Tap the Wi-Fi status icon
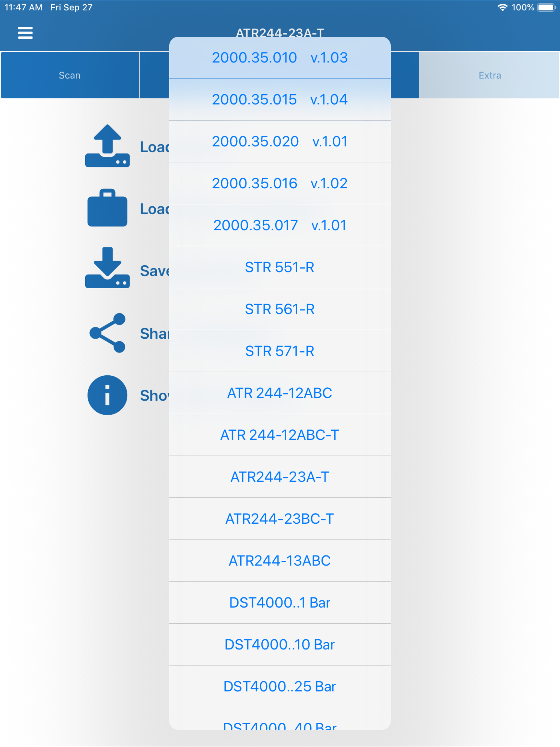Image resolution: width=560 pixels, height=747 pixels. click(503, 7)
